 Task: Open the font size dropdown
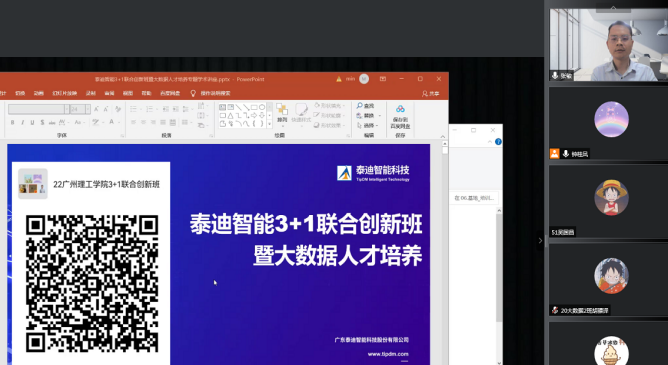tap(88, 109)
